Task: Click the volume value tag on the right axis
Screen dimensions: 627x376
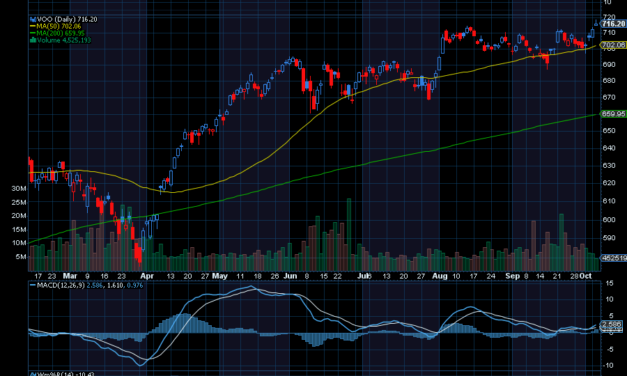Action: pyautogui.click(x=614, y=258)
